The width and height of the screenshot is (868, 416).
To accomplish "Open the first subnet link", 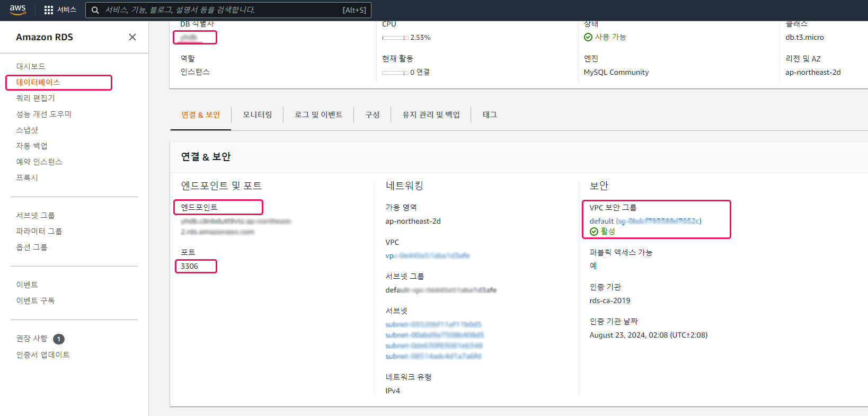I will pyautogui.click(x=433, y=324).
